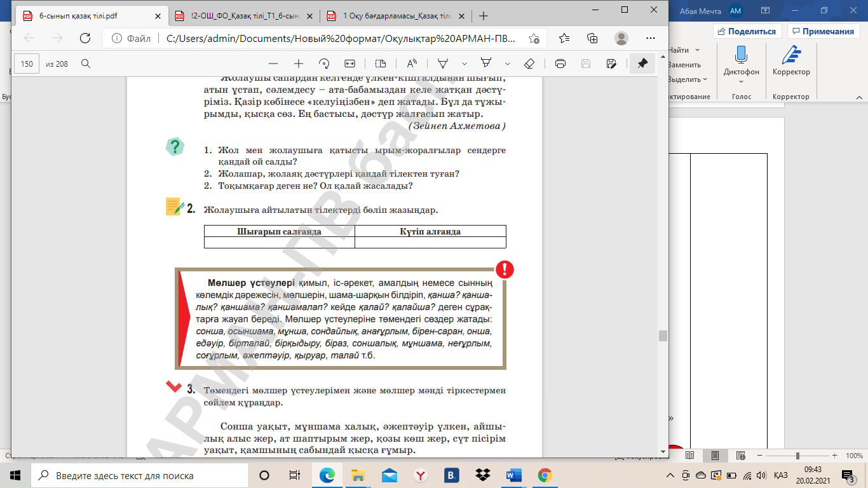Click PDF scrollbar down arrow

click(663, 451)
